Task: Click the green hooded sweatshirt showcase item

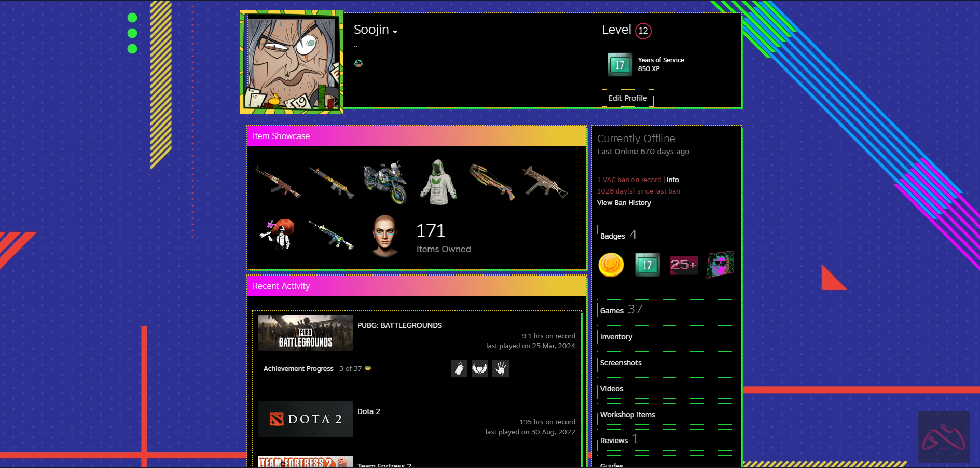Action: [x=438, y=182]
